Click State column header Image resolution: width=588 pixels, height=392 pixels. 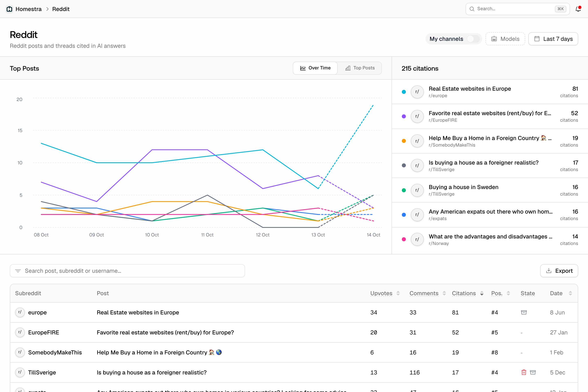click(528, 293)
